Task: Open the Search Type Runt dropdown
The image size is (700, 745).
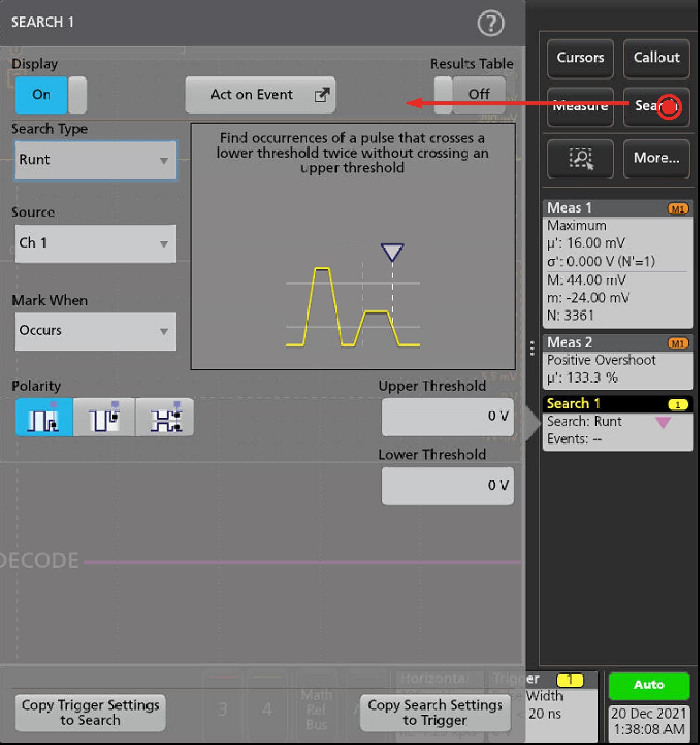Action: click(x=95, y=160)
